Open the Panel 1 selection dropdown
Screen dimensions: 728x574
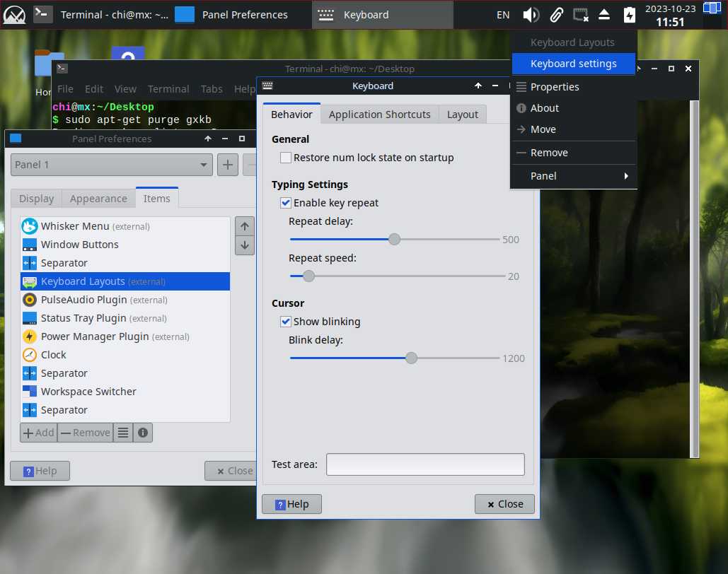pyautogui.click(x=112, y=165)
